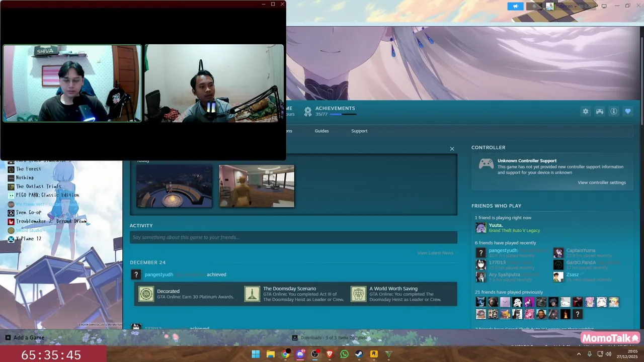Open Ary Syahputra friend entry

pyautogui.click(x=504, y=275)
